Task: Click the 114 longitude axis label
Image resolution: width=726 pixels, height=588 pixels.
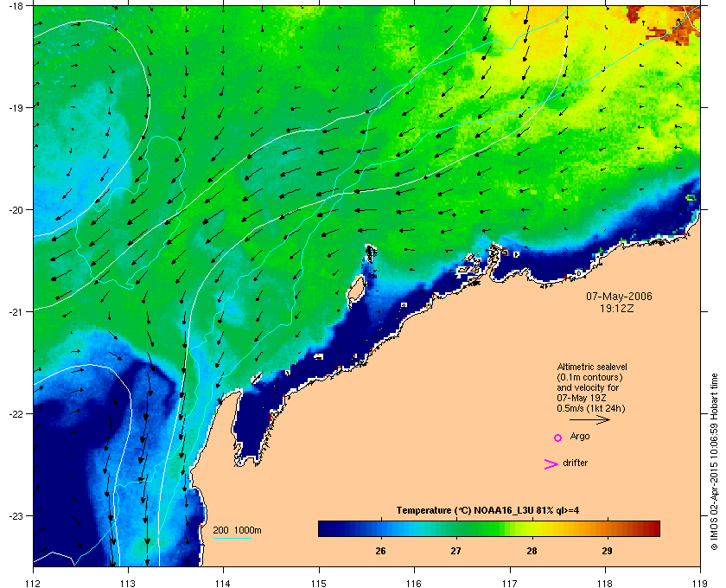Action: click(x=223, y=584)
